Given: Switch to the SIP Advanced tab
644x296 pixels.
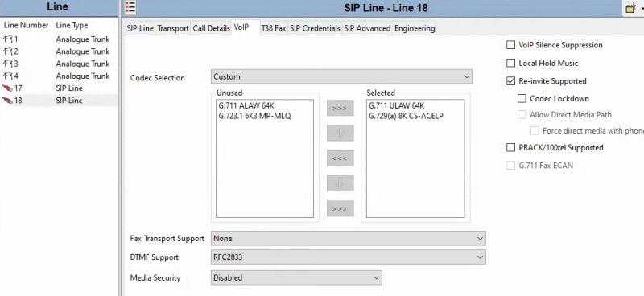Looking at the screenshot, I should [367, 28].
